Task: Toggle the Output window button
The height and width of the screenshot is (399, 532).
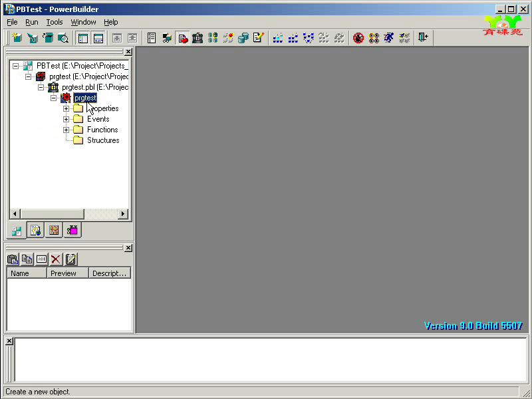Action: coord(98,38)
